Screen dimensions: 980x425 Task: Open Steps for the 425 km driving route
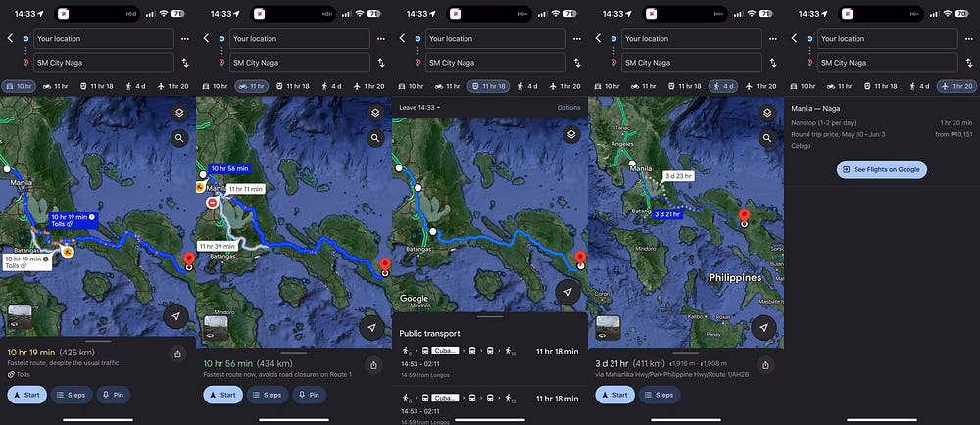72,395
